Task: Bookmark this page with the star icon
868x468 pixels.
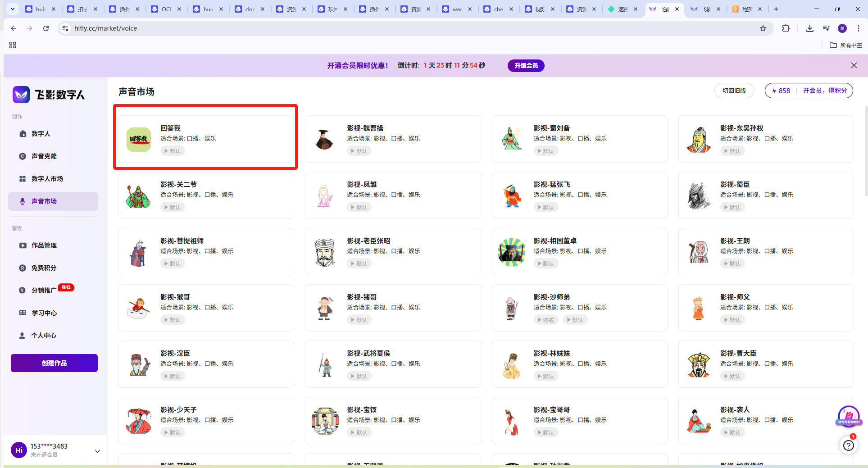Action: coord(763,28)
